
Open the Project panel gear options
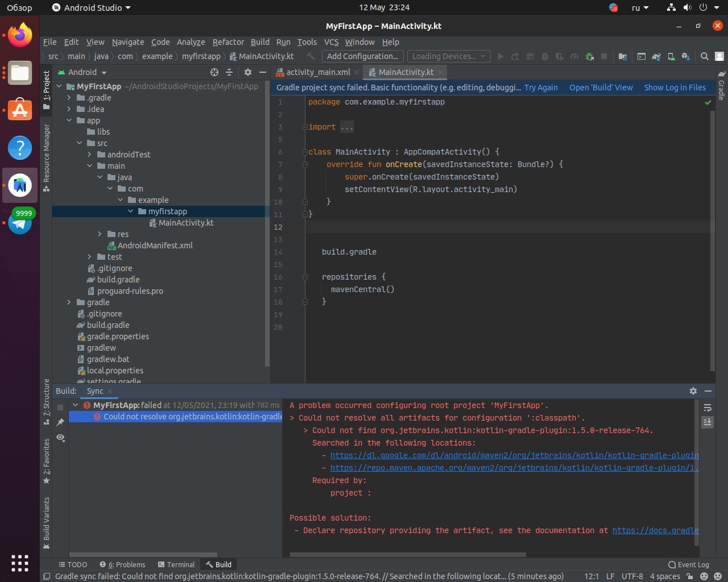[x=248, y=72]
